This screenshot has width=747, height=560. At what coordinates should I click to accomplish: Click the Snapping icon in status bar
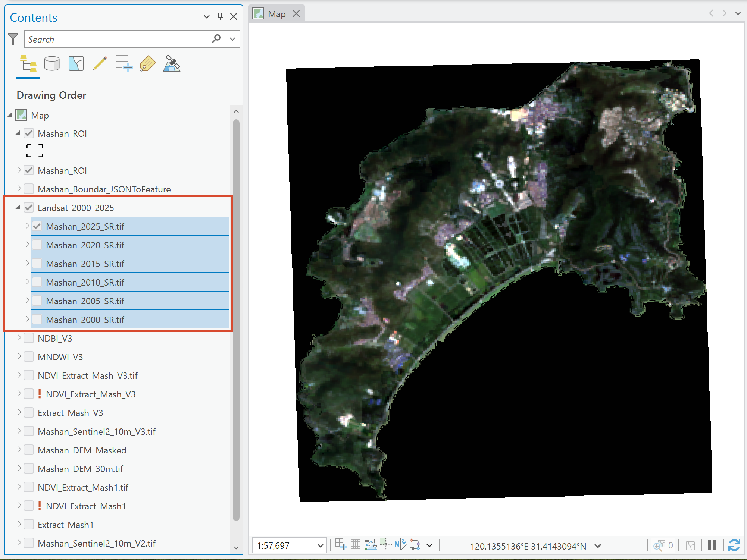click(341, 545)
